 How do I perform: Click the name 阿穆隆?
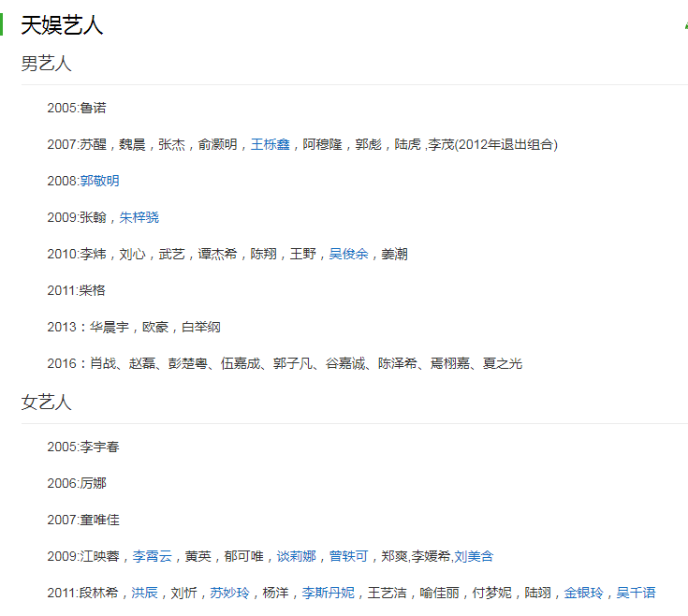point(323,144)
